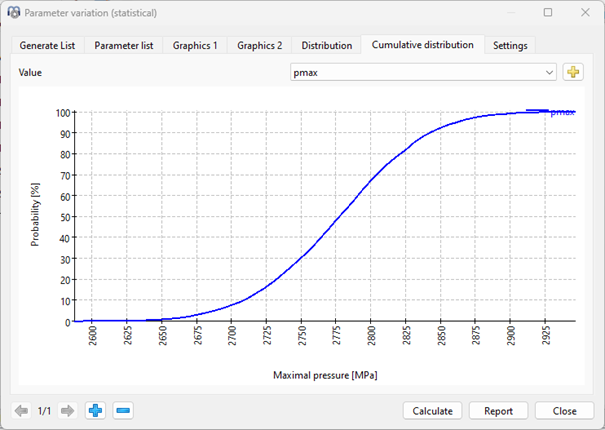Go to previous page with left arrow
This screenshot has height=430, width=605.
click(20, 411)
